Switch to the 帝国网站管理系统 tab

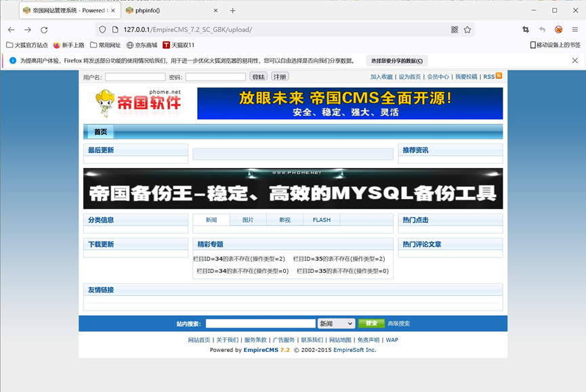pos(70,11)
